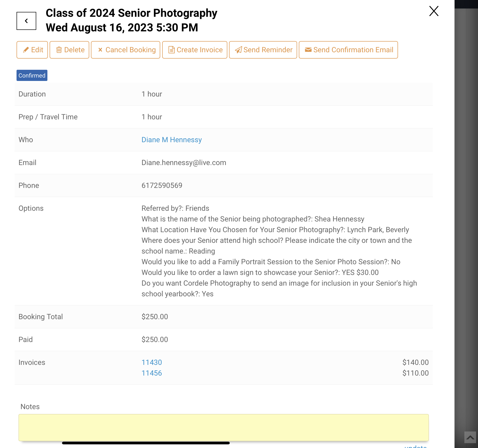Screen dimensions: 478x448
Task: Click the Delete button text
Action: [74, 50]
